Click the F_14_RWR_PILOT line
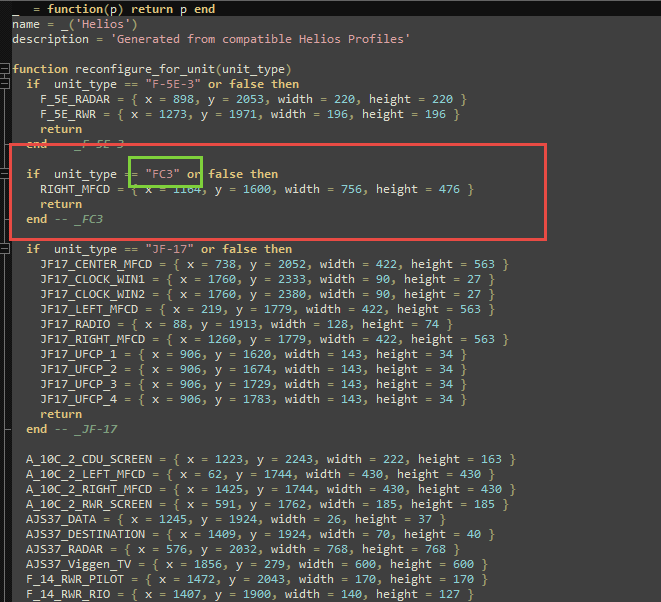The image size is (661, 602). point(257,579)
